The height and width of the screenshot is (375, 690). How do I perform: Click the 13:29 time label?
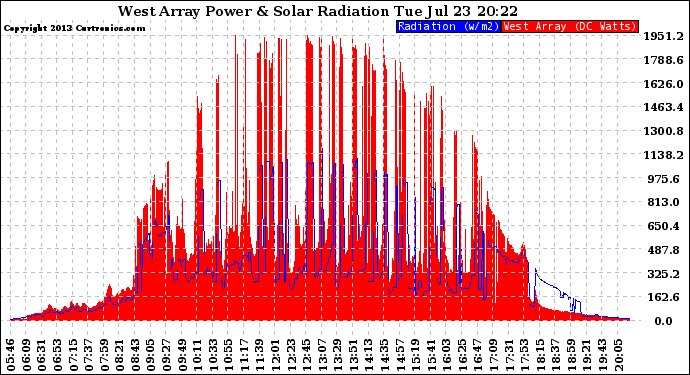(338, 355)
